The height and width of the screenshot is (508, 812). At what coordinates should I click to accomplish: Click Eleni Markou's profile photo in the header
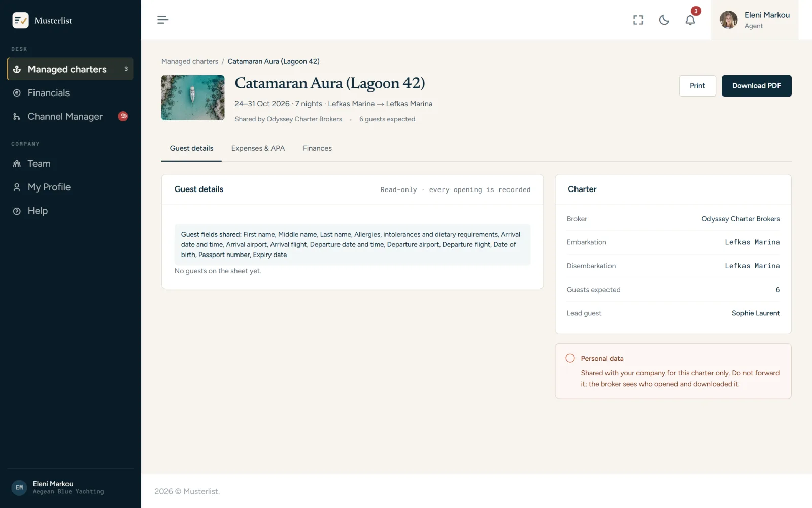[728, 20]
